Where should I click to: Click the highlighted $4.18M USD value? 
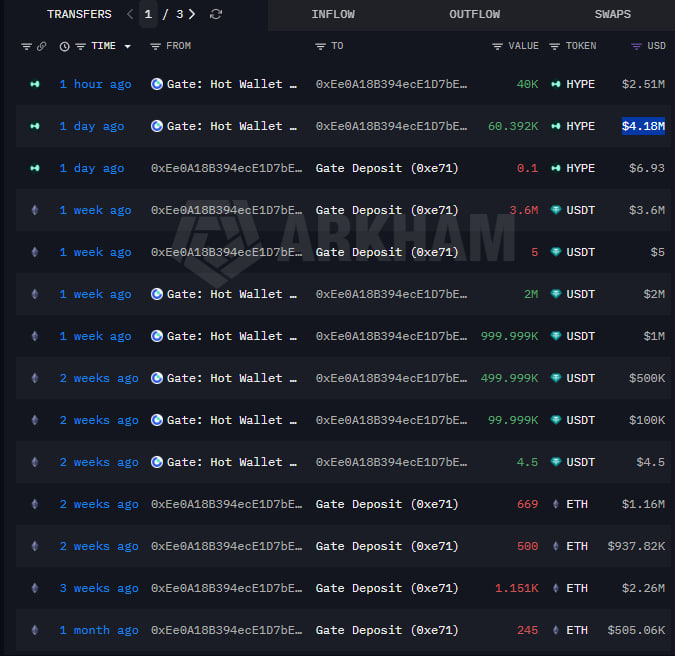point(643,126)
